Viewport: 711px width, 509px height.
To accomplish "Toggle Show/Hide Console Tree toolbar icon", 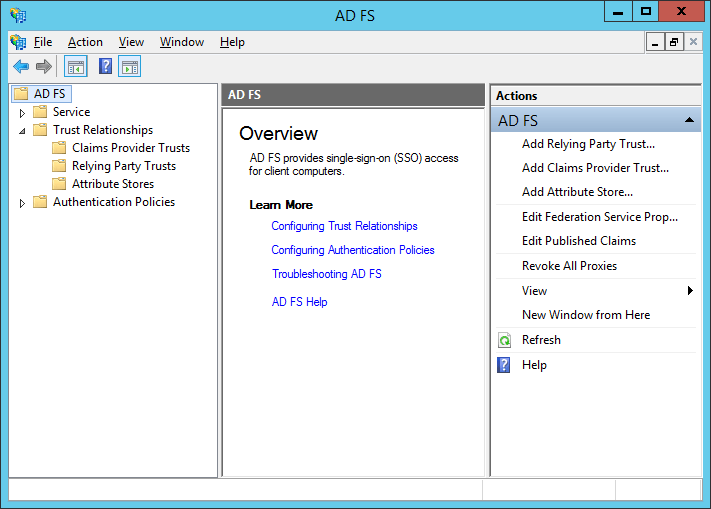I will 75,67.
